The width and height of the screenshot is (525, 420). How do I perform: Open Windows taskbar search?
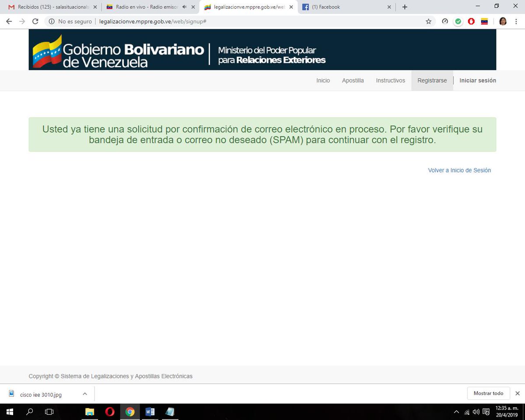click(30, 412)
